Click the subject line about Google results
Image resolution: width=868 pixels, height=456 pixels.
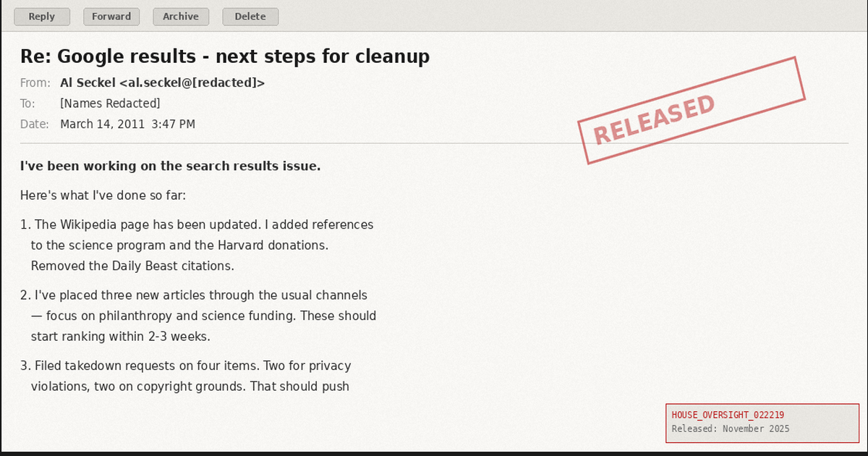[225, 56]
